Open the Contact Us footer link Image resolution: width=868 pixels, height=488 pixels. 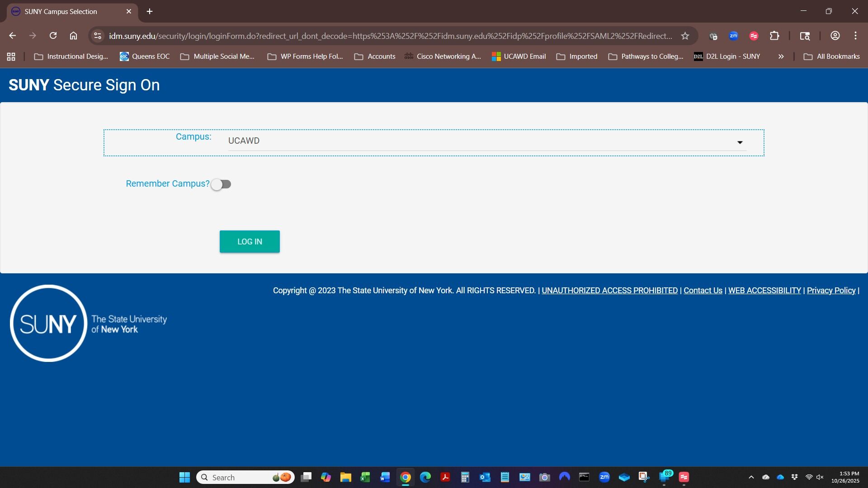703,291
